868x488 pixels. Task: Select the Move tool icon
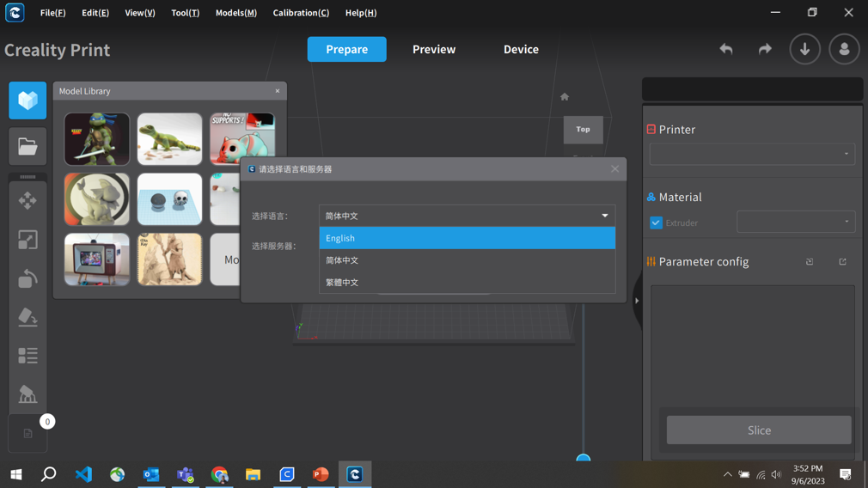click(28, 200)
